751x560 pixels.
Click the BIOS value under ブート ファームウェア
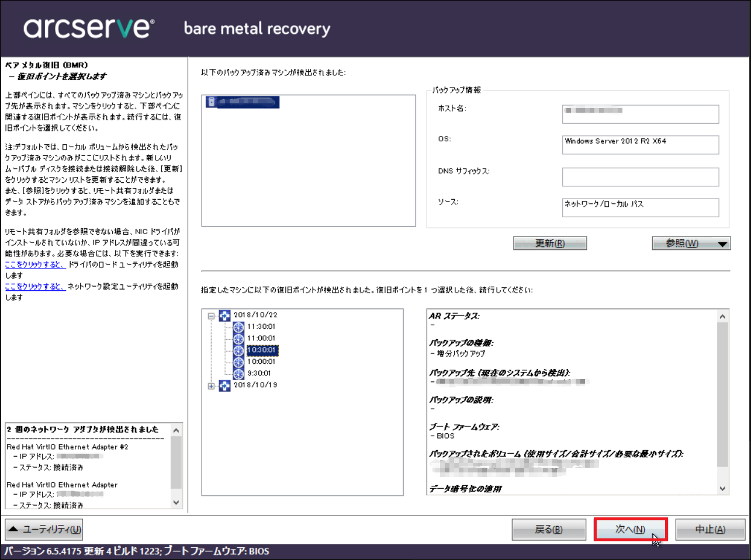445,436
